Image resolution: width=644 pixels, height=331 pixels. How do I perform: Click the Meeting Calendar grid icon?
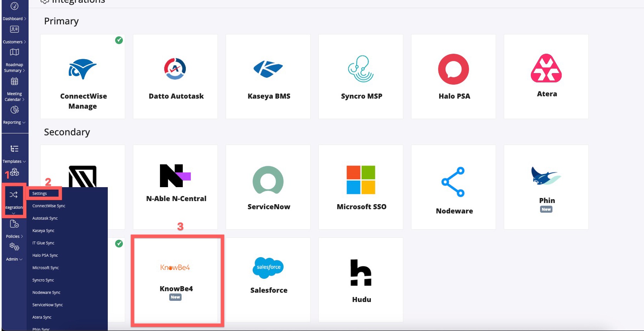click(x=14, y=81)
